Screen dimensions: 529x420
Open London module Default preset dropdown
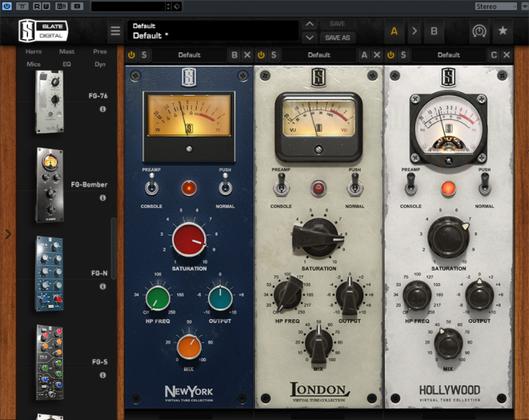(319, 55)
